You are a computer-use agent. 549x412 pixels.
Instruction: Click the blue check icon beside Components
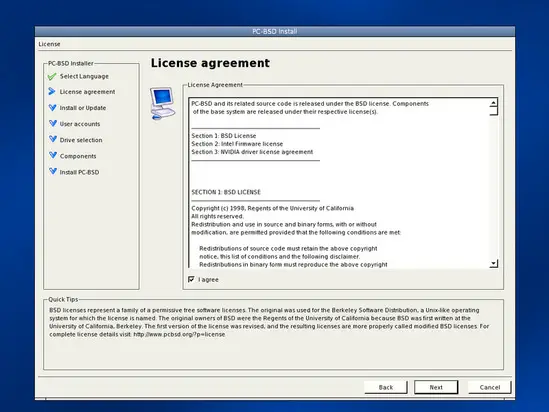pyautogui.click(x=53, y=155)
